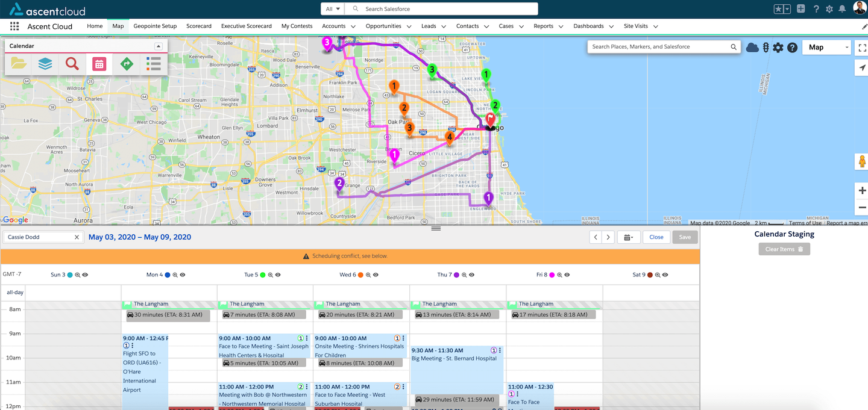Expand the Opportunities tab chevron

tap(409, 26)
